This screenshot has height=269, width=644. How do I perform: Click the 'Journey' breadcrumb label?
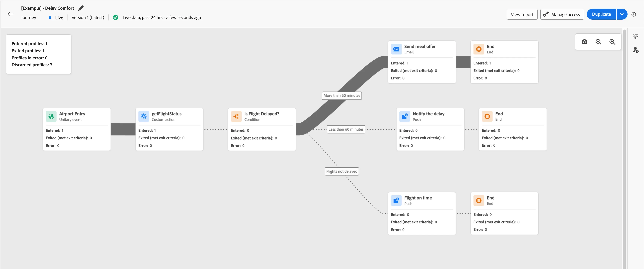(x=28, y=18)
